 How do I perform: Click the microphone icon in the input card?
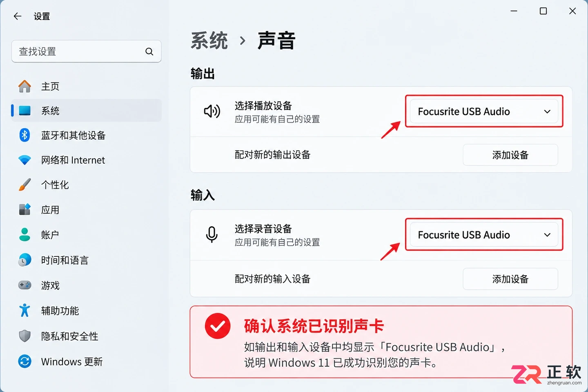pyautogui.click(x=212, y=234)
